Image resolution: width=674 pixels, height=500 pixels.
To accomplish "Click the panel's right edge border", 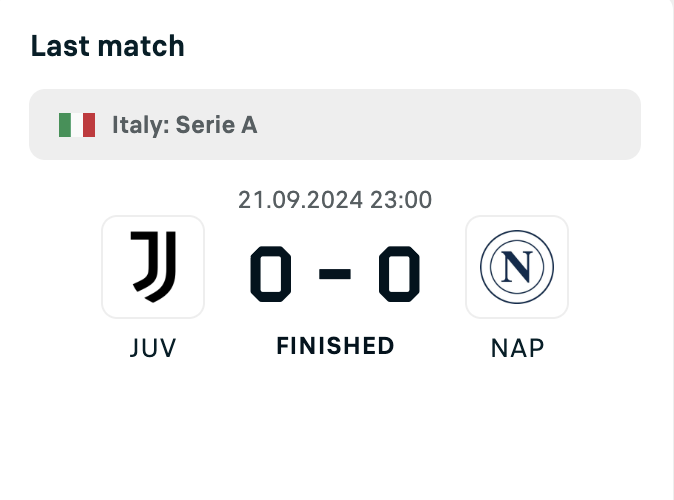I will [671, 249].
